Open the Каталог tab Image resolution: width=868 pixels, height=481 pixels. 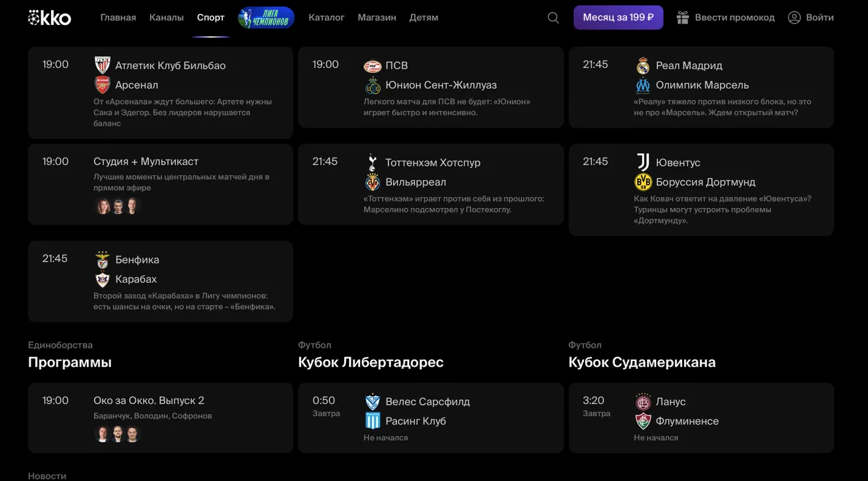click(327, 17)
